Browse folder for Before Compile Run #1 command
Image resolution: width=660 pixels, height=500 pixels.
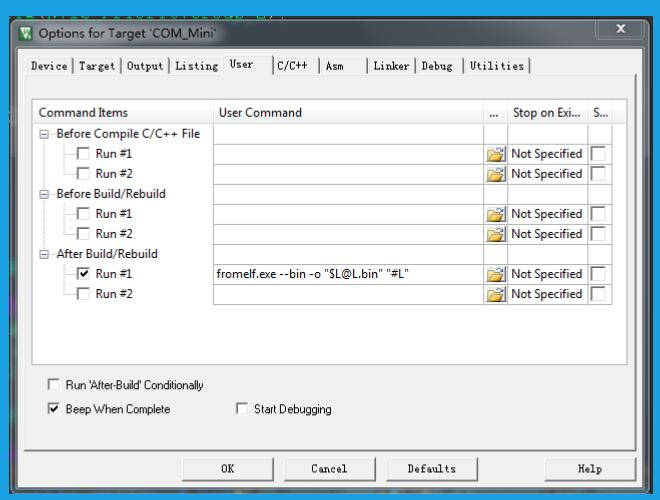tap(495, 154)
